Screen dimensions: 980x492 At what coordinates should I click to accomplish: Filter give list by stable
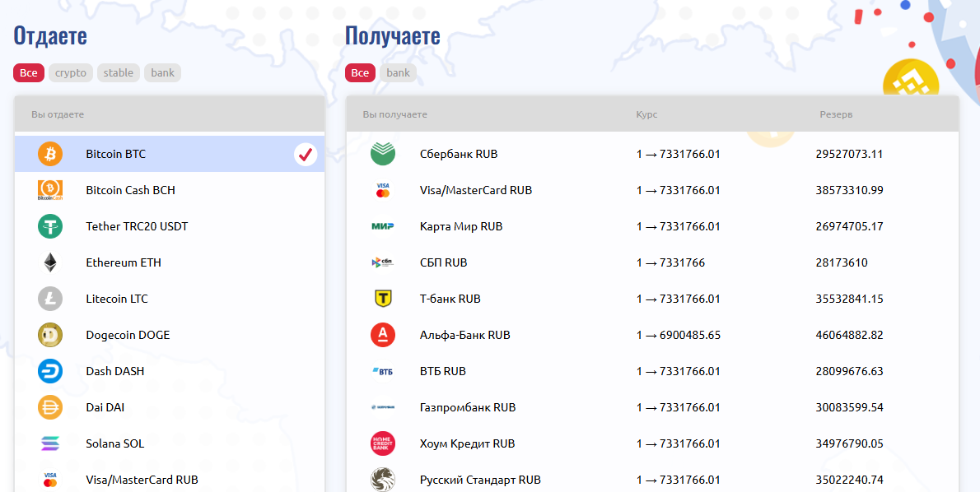pos(118,72)
